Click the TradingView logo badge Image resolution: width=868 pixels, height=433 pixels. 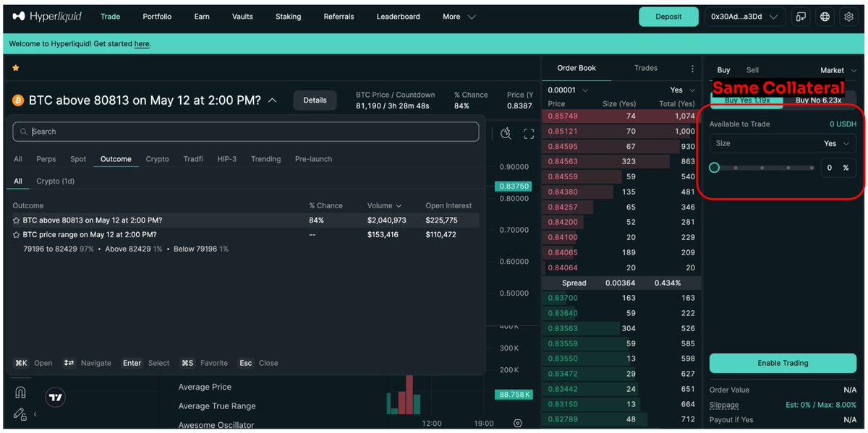pos(56,397)
